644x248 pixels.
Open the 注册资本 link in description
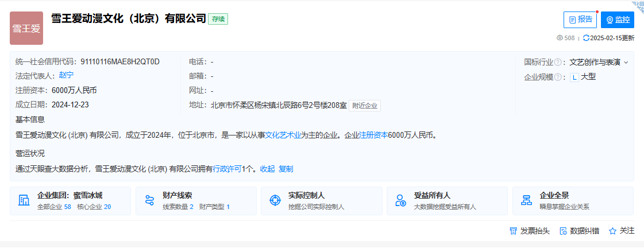pyautogui.click(x=373, y=135)
